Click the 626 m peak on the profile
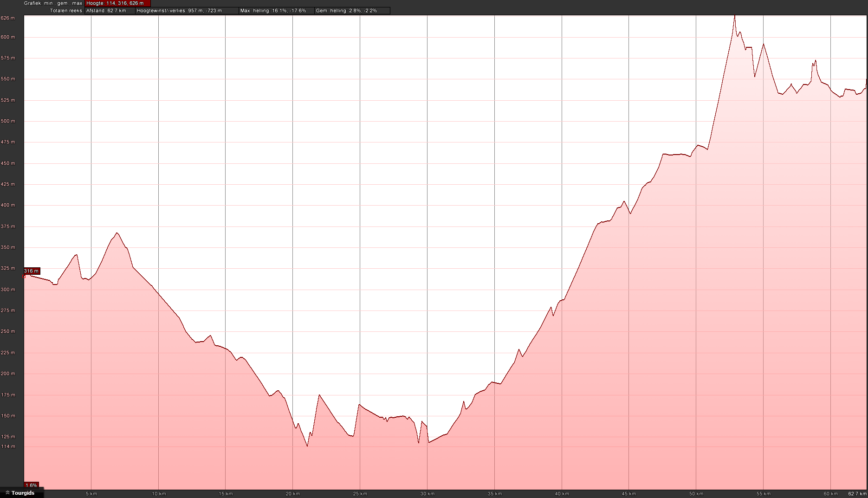This screenshot has width=868, height=498. click(734, 16)
